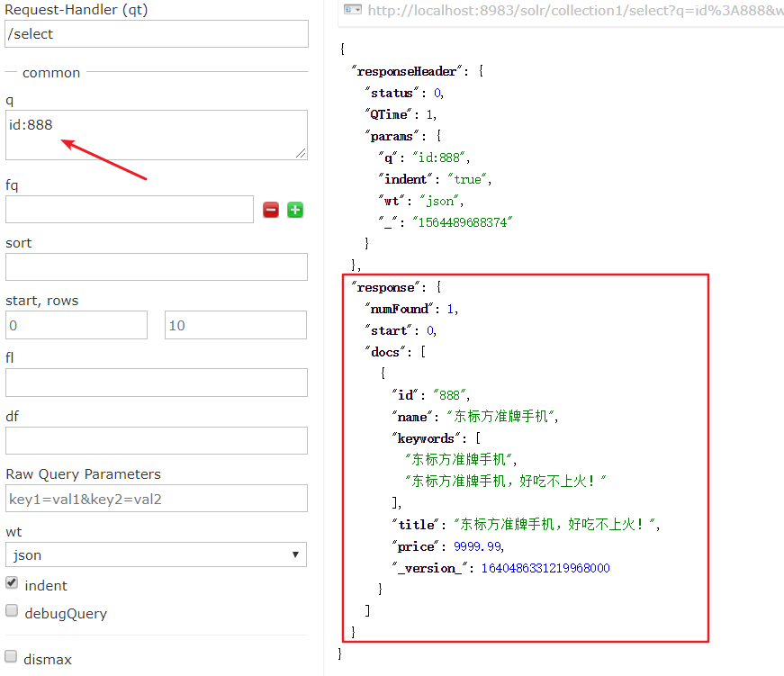Click the "QTime" key in the response

tap(389, 114)
